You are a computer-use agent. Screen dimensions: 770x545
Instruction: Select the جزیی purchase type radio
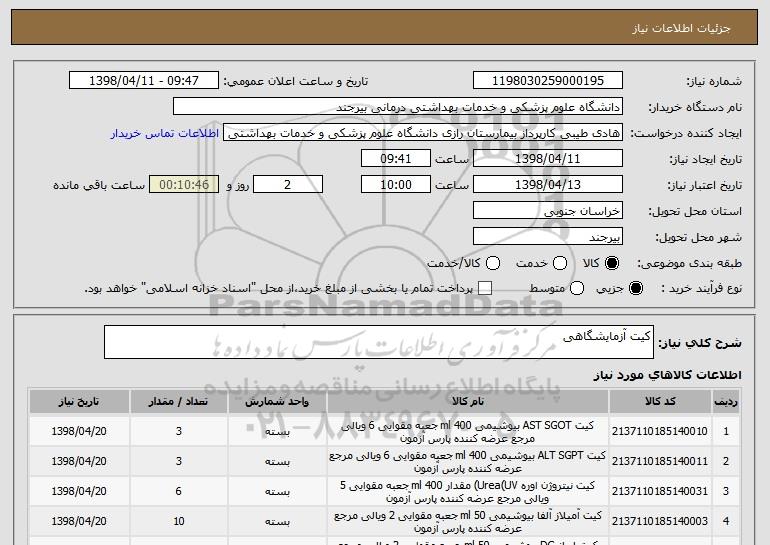(635, 289)
